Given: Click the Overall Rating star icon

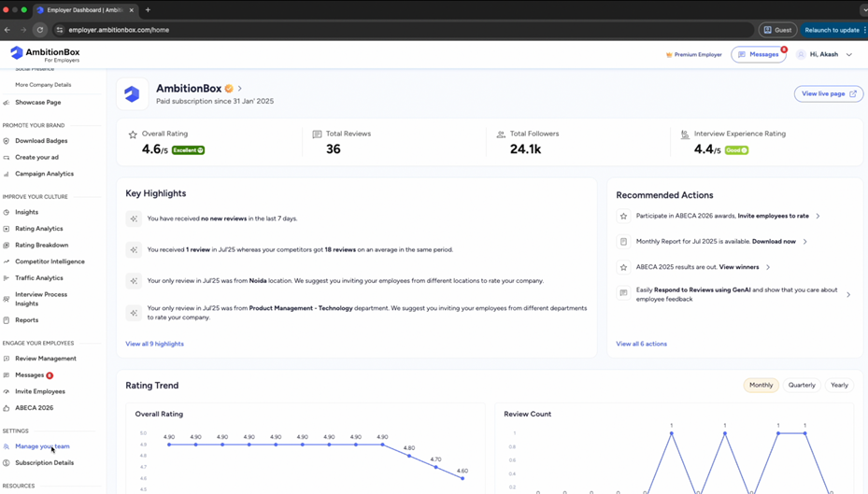Looking at the screenshot, I should point(133,134).
